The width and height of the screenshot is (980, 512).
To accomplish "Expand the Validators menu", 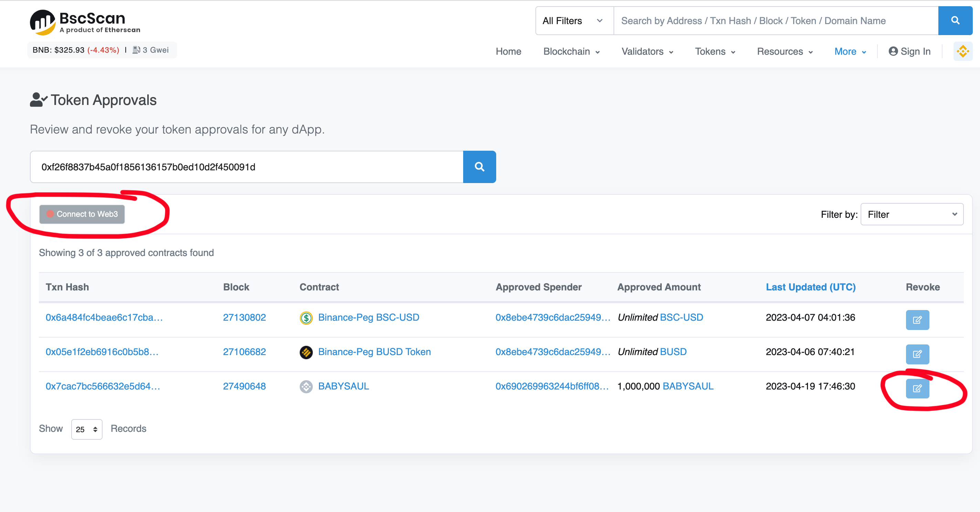I will click(x=647, y=51).
